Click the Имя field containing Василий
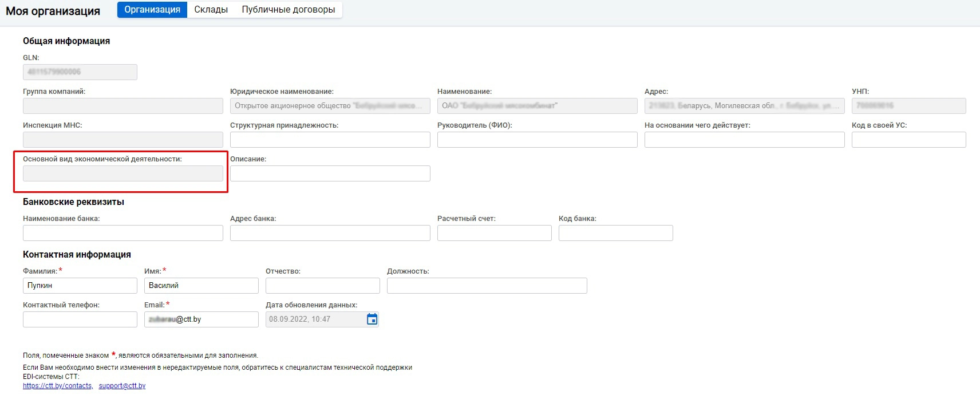This screenshot has height=403, width=980. [x=201, y=286]
